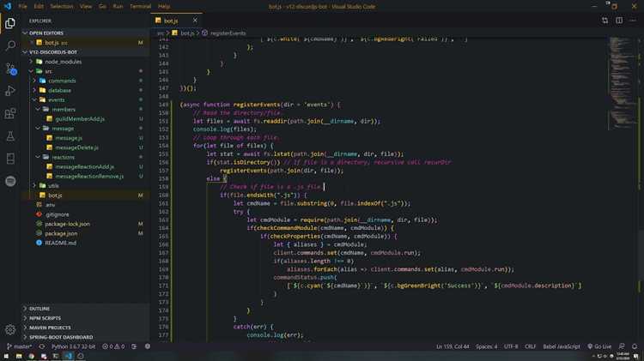Open errors and warnings count

point(113,346)
